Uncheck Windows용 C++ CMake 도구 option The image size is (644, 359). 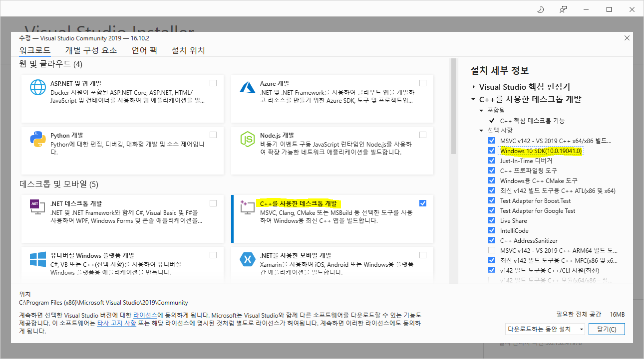(x=492, y=180)
